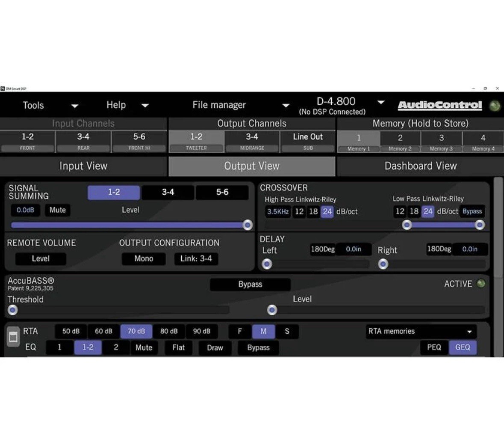Click the AudioControl logo
Viewport: 504px width, 427px height.
pos(440,105)
